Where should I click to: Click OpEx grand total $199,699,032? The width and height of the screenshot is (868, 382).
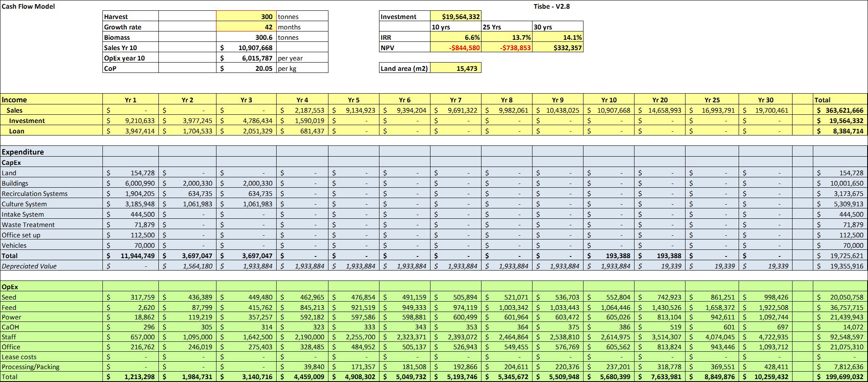click(840, 377)
